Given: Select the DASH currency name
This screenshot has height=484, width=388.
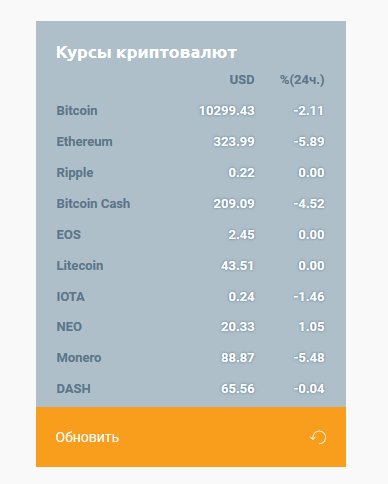Looking at the screenshot, I should [74, 389].
